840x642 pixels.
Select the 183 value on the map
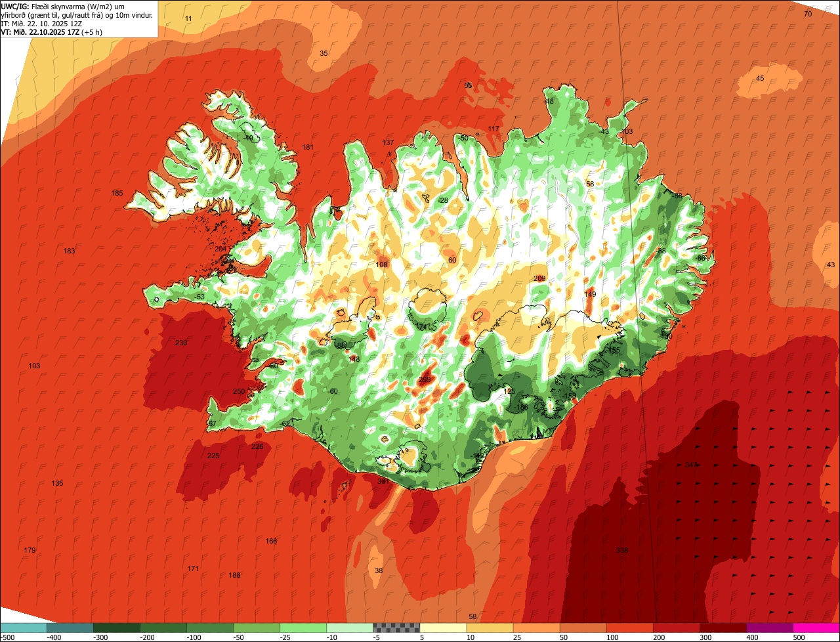(x=69, y=251)
